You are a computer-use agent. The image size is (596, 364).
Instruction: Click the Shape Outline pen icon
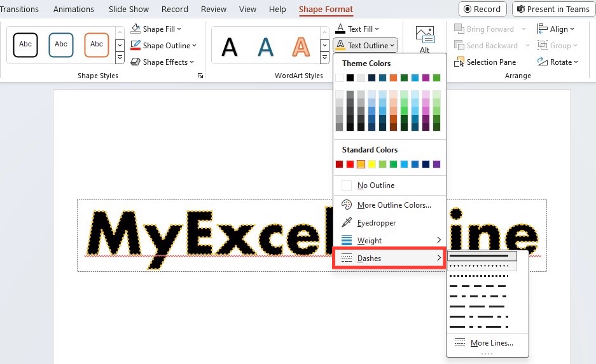coord(135,45)
